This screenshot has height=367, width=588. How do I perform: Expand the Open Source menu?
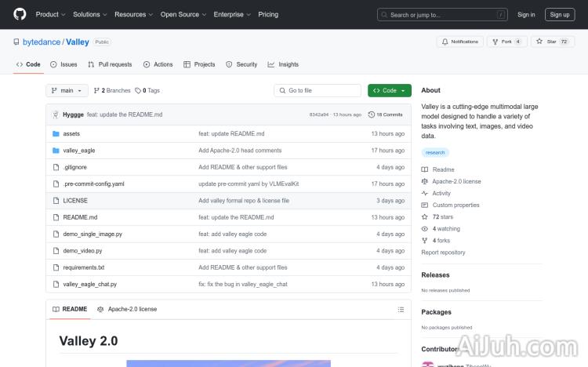coord(183,14)
